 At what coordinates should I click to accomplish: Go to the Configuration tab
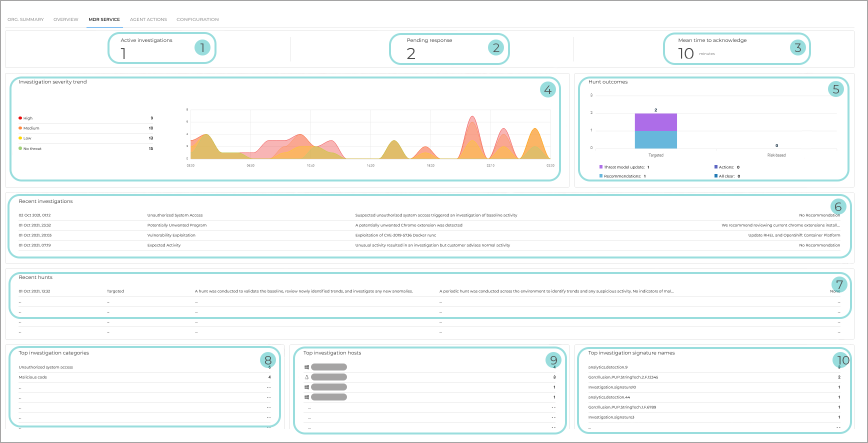tap(197, 19)
